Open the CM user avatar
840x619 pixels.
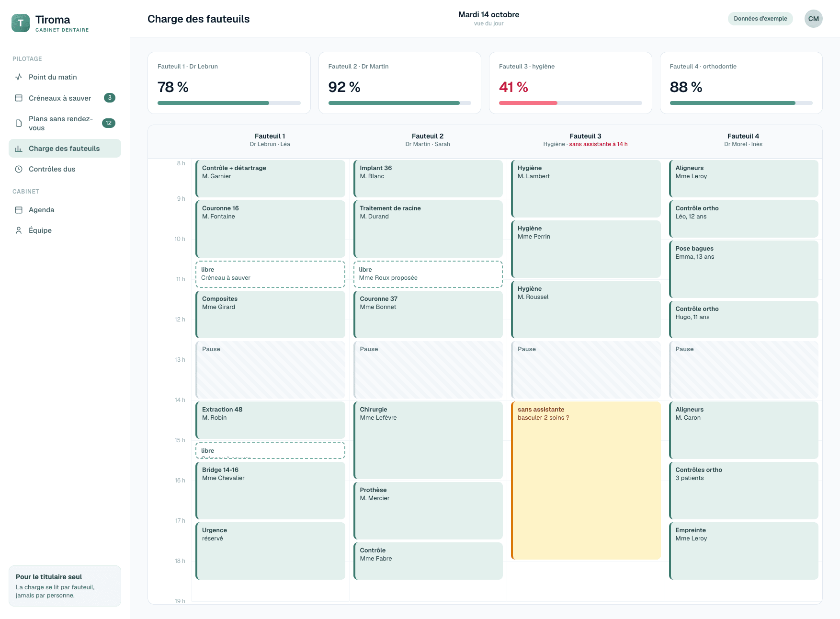pos(813,19)
